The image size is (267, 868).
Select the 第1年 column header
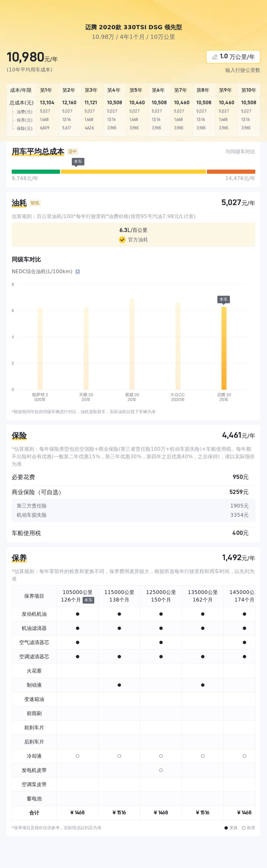[46, 90]
